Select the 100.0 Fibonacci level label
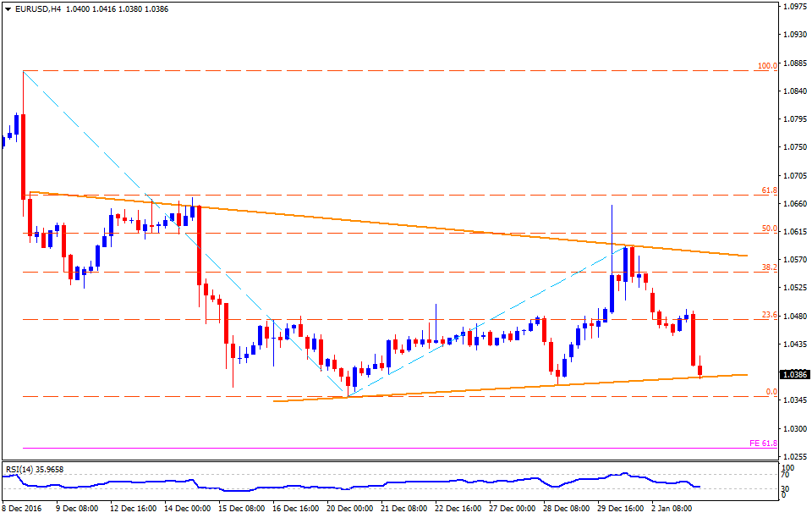 coord(767,66)
